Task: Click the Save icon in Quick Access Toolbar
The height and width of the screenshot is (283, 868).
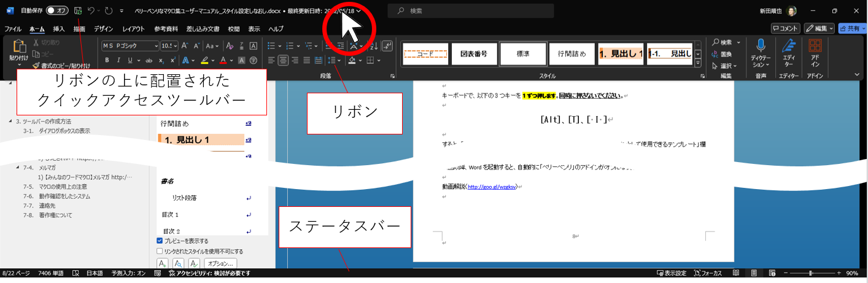Action: coord(77,11)
